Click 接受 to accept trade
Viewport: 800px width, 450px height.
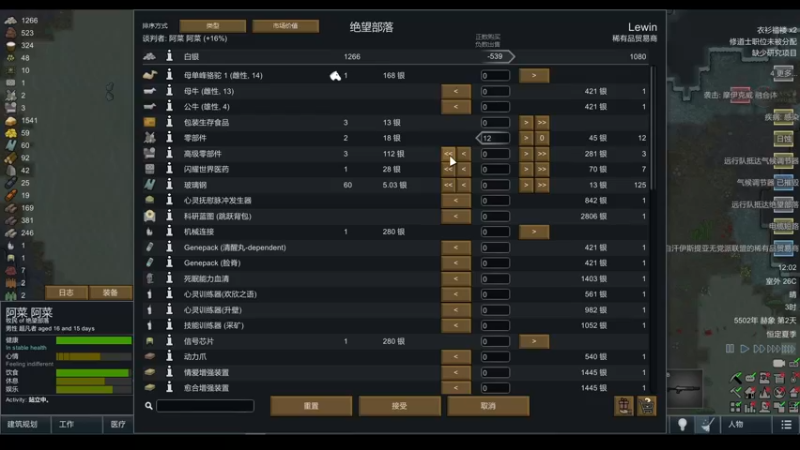399,406
